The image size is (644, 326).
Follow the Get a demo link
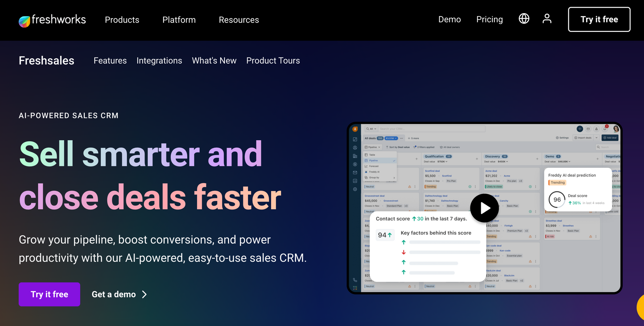(x=119, y=294)
